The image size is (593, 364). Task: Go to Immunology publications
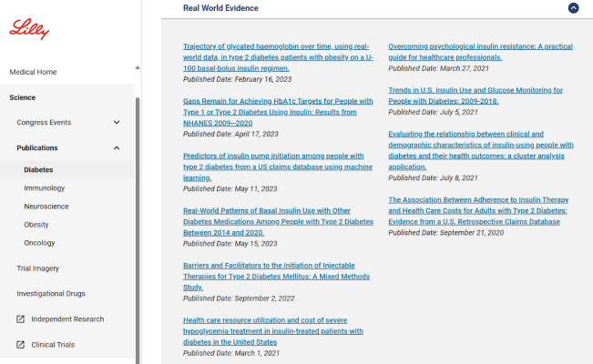tap(44, 187)
